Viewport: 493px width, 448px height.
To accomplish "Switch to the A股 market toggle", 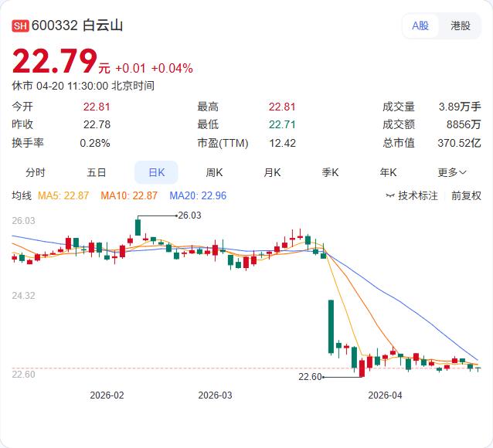I will (420, 25).
